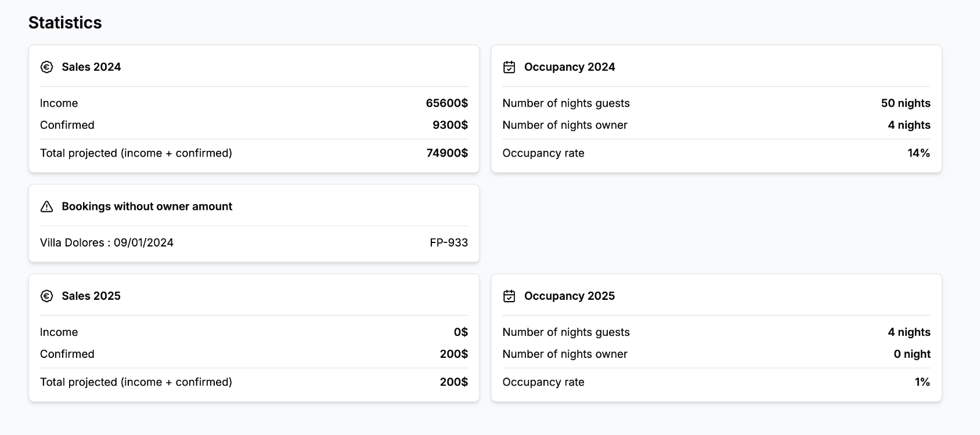Click the Statistics page heading
The height and width of the screenshot is (435, 980).
(x=65, y=22)
